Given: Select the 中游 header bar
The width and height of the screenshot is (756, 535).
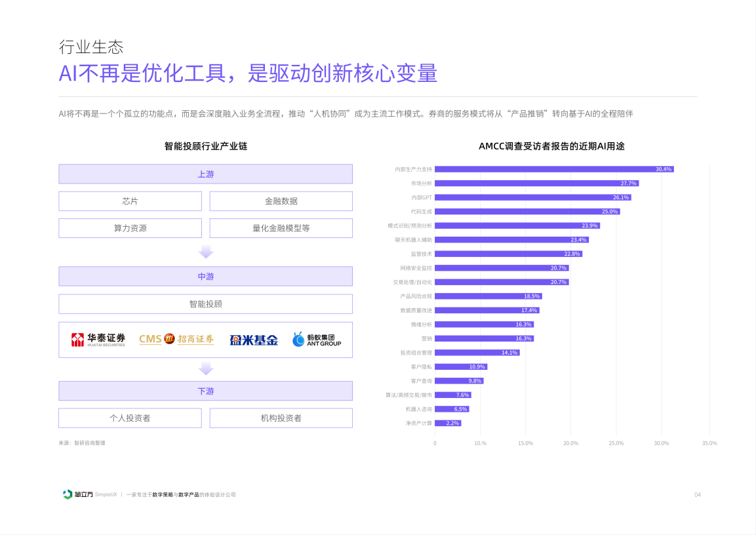Looking at the screenshot, I should pos(205,277).
